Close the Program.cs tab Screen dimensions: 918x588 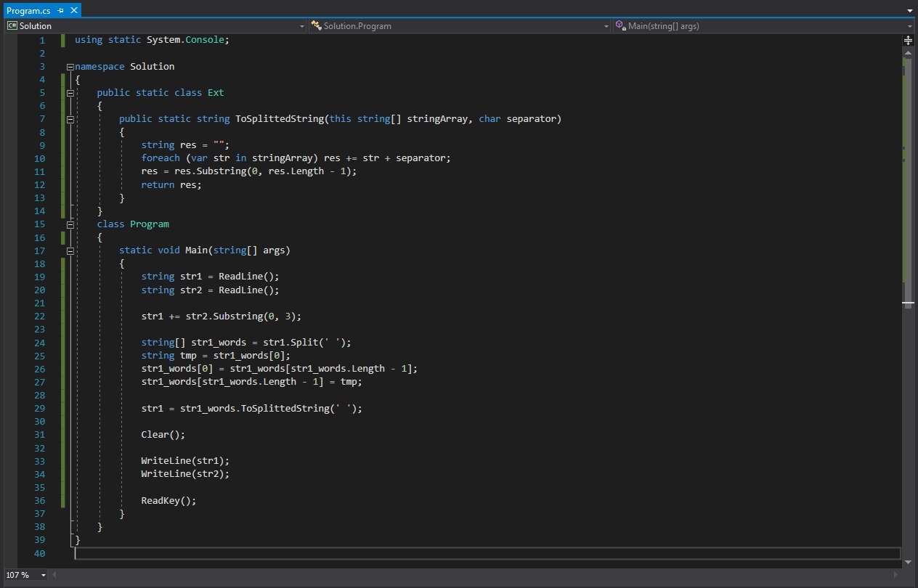[x=74, y=10]
